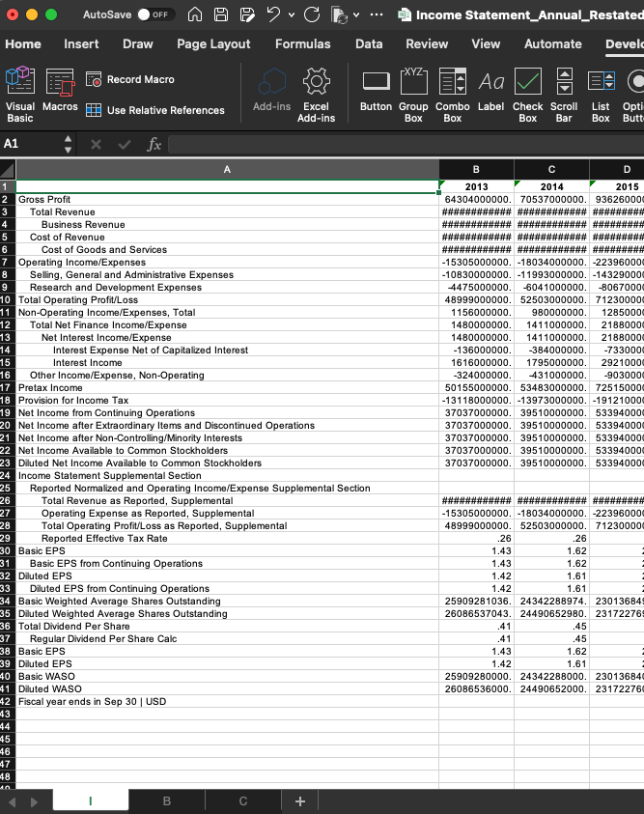This screenshot has height=814, width=644.
Task: Click the paste clipboard icon in title bar
Action: click(x=339, y=15)
